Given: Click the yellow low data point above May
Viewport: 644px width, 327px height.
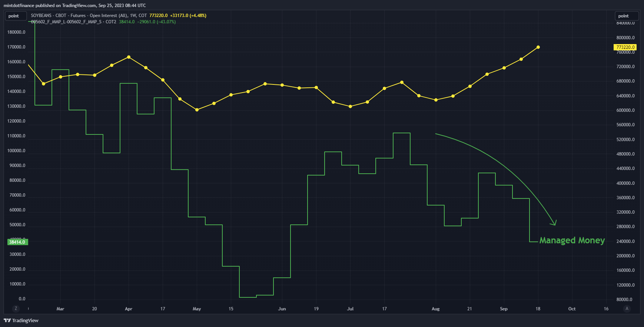Looking at the screenshot, I should point(197,110).
